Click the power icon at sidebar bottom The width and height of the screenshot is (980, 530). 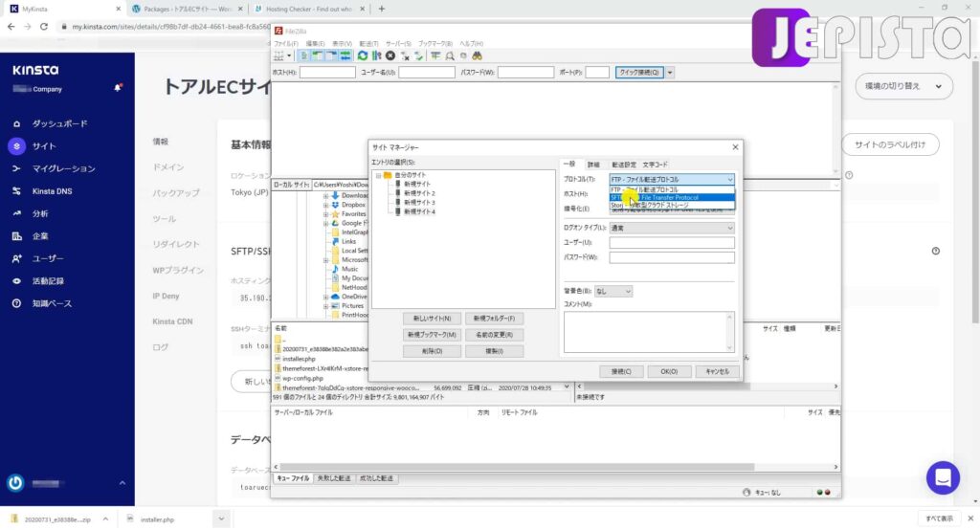pyautogui.click(x=15, y=482)
